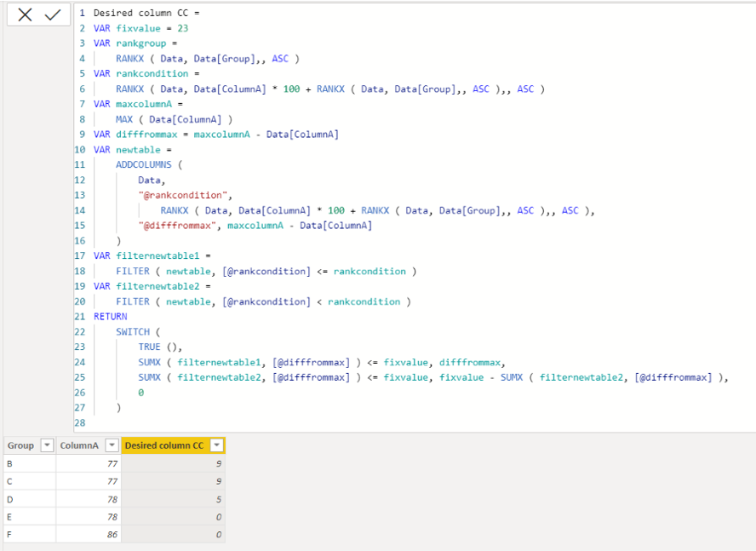Click the Group cell D

tap(30, 499)
